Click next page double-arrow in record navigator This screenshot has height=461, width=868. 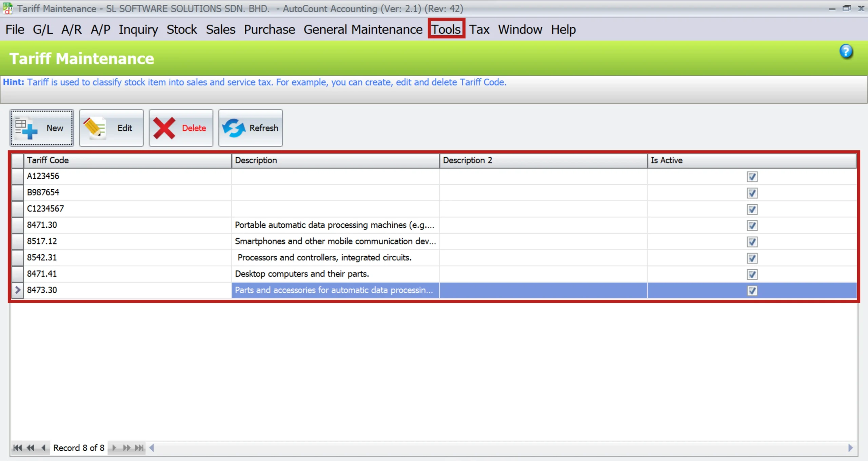(126, 448)
